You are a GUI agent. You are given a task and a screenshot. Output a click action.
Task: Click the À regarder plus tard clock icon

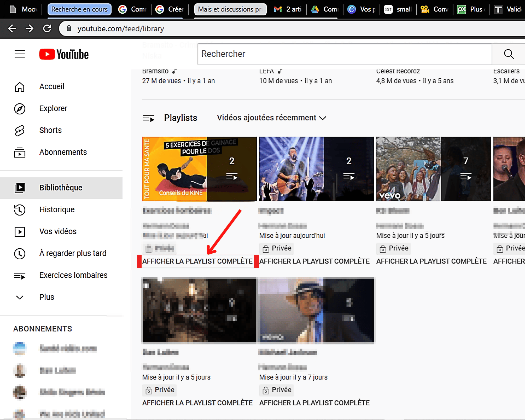20,253
